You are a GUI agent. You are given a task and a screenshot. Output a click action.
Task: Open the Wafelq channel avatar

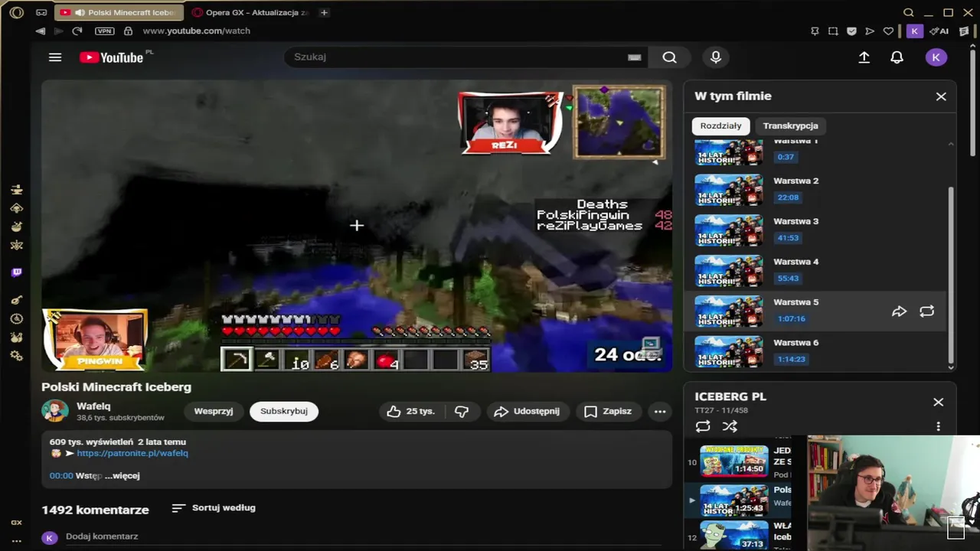(x=54, y=411)
